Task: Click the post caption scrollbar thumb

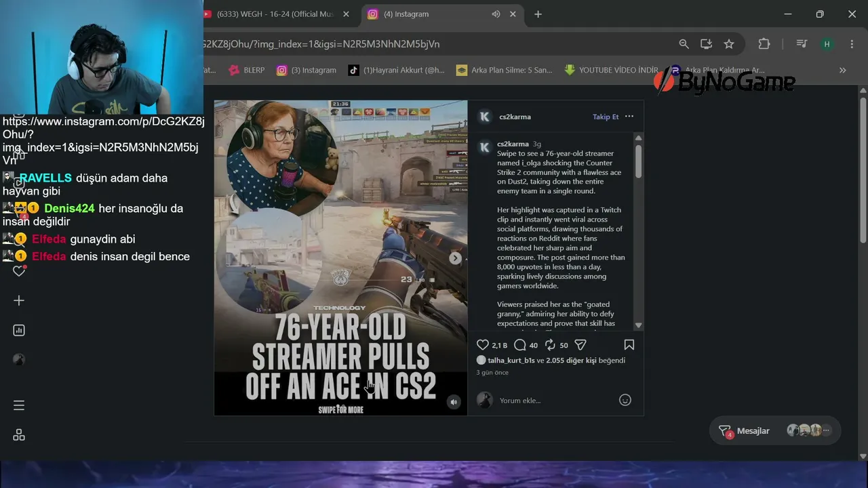Action: coord(638,161)
